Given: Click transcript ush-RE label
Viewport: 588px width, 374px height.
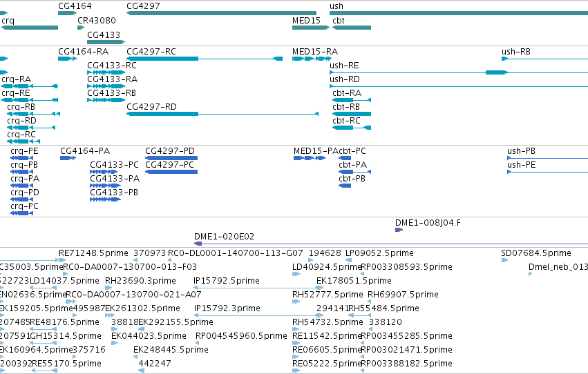Looking at the screenshot, I should pos(344,65).
